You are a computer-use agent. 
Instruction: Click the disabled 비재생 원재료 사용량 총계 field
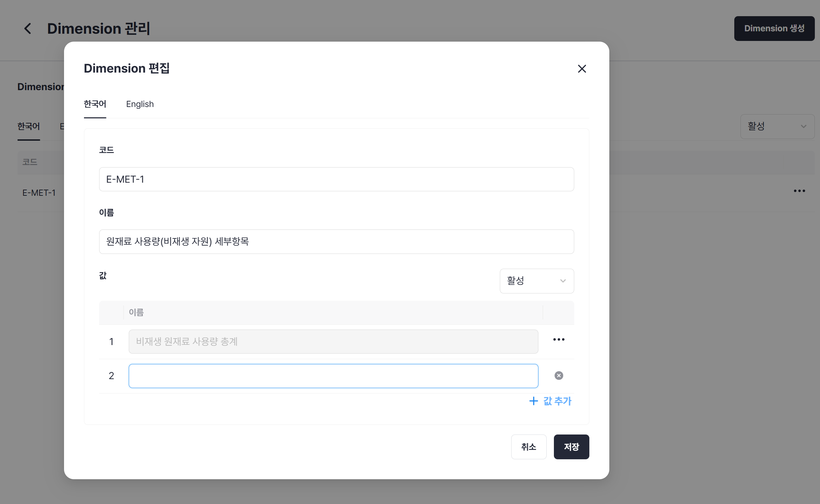pyautogui.click(x=333, y=341)
